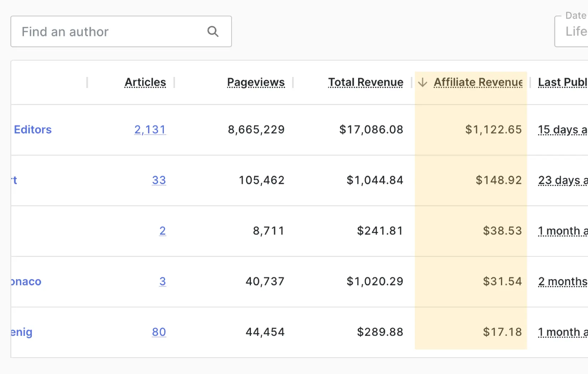
Task: Sort by Total Revenue header
Action: [x=366, y=82]
